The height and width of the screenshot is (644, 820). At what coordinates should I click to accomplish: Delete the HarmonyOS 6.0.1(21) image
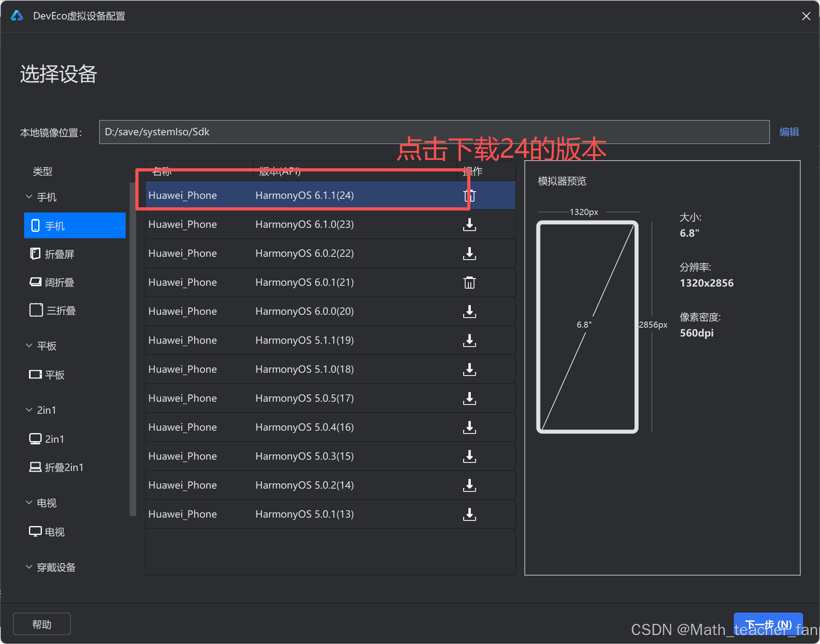(469, 283)
